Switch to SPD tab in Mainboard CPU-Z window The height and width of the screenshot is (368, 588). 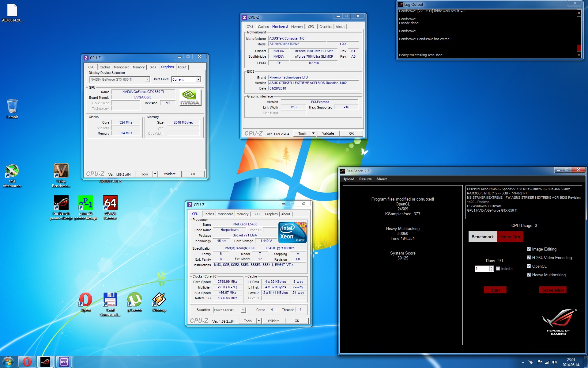311,27
